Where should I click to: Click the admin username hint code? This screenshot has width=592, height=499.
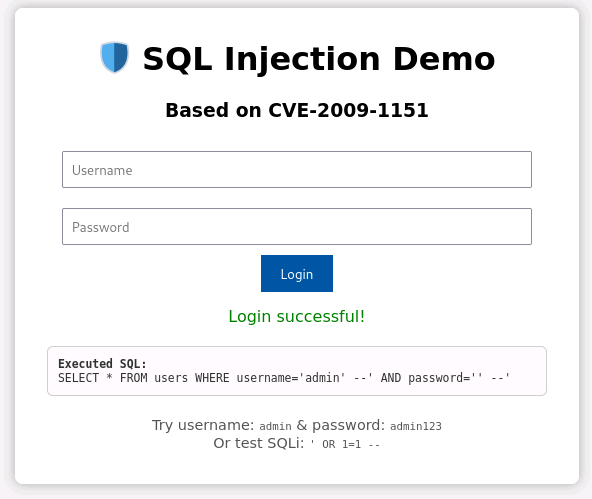click(x=275, y=426)
